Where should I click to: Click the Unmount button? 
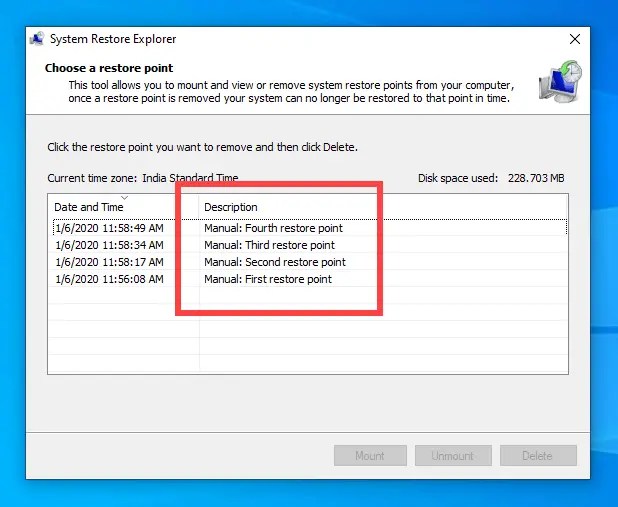453,456
